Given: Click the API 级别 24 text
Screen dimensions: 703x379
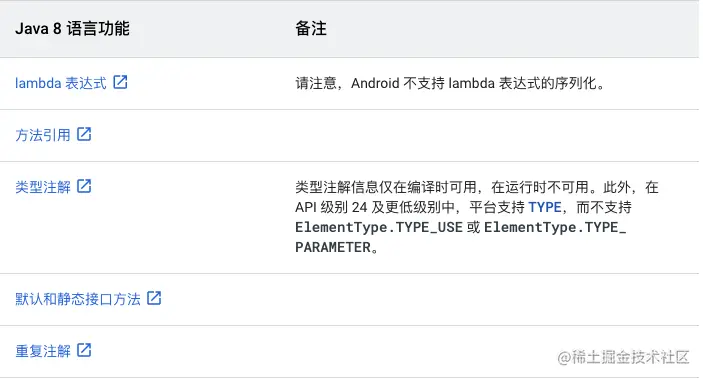Looking at the screenshot, I should tap(331, 207).
